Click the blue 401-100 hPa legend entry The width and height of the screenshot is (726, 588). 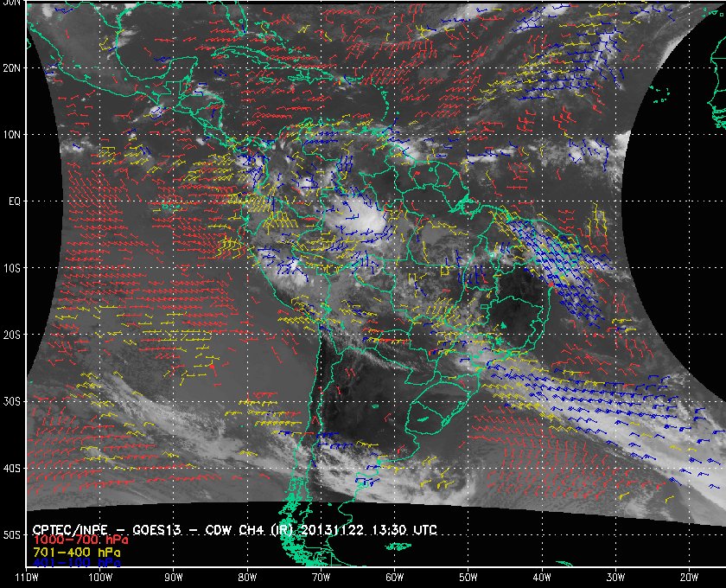coord(77,563)
